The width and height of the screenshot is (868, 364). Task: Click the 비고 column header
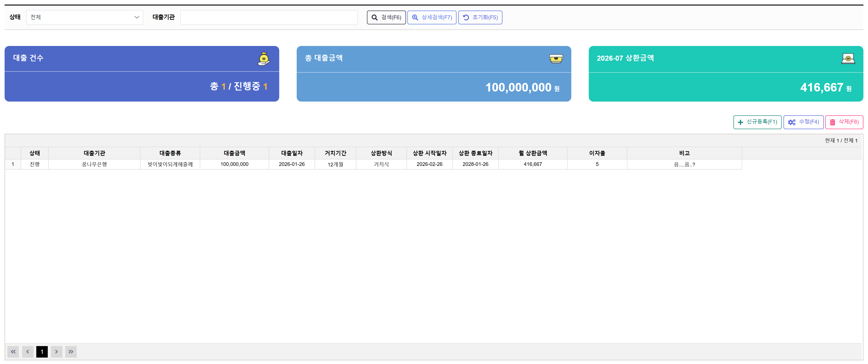(684, 153)
